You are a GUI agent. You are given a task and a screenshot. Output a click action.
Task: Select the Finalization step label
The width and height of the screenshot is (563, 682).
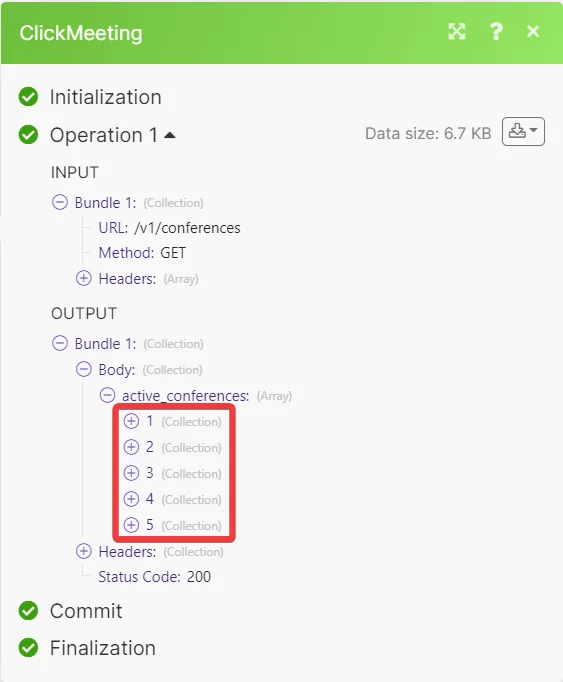point(103,648)
